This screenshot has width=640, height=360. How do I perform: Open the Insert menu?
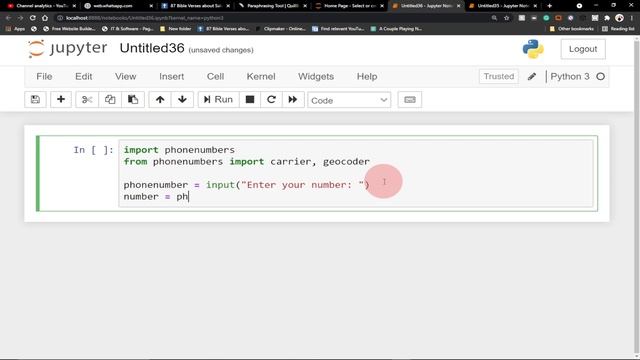coord(171,76)
